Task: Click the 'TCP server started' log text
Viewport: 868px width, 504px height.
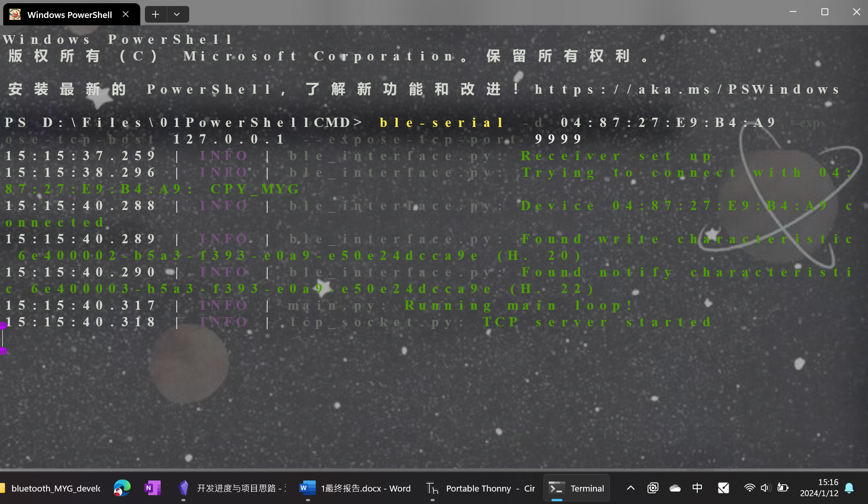Action: click(x=597, y=322)
